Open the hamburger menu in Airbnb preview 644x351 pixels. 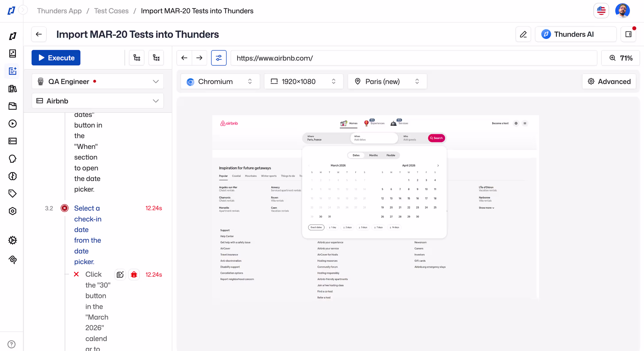coord(525,123)
